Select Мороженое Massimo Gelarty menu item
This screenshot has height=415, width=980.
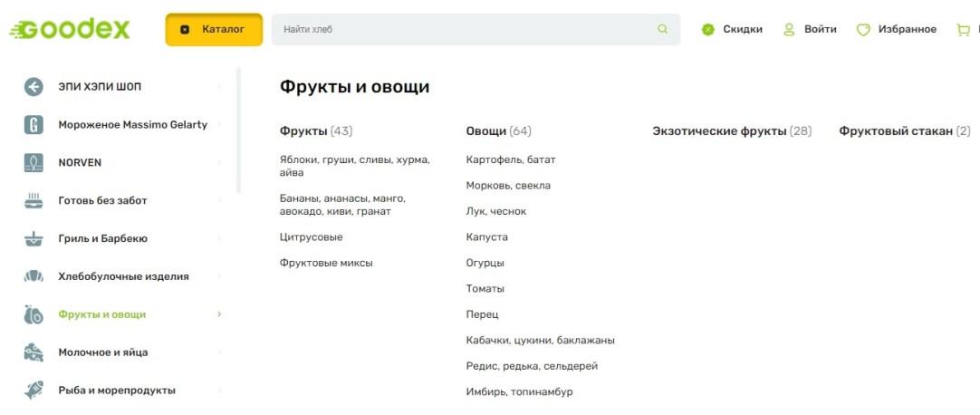132,125
